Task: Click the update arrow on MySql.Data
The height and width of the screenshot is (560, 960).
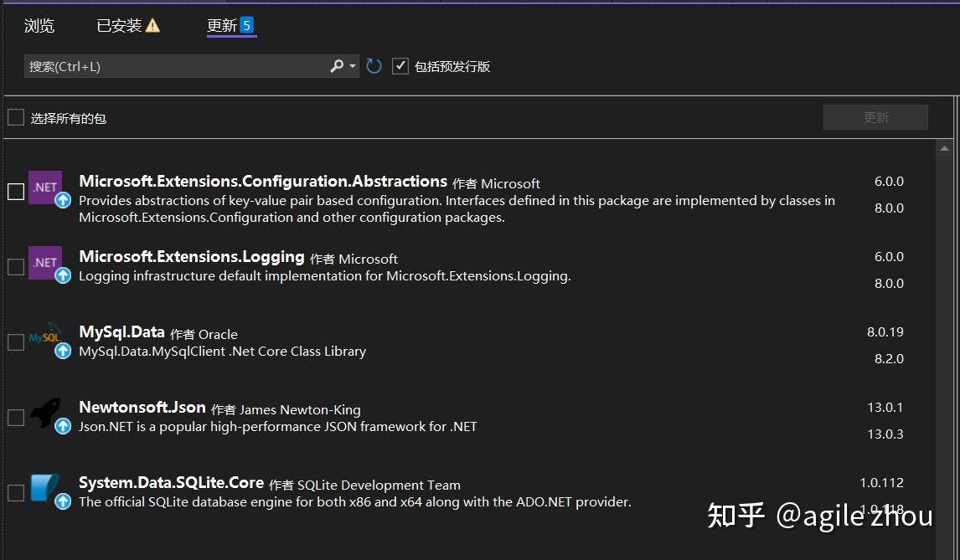Action: [62, 351]
